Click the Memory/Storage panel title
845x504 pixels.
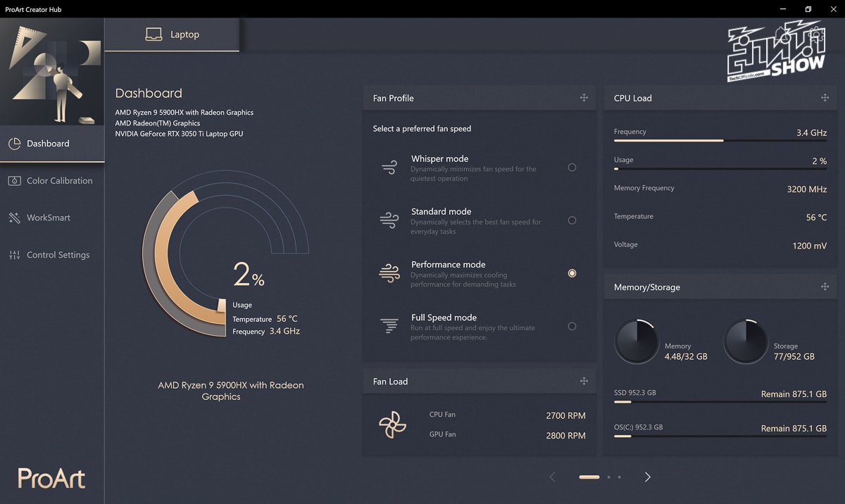(647, 287)
